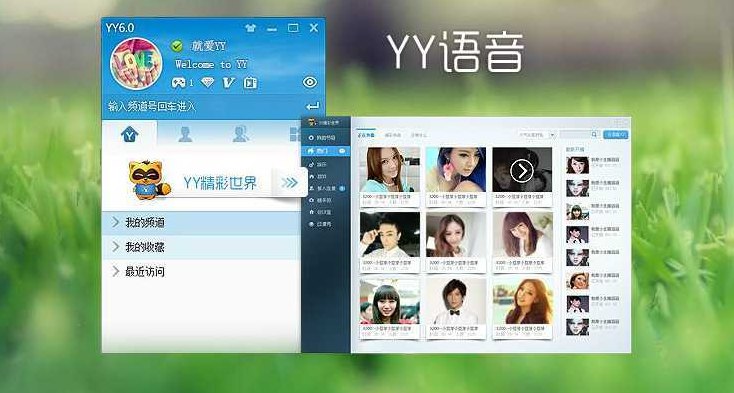Click the triple-arrow button on the banner
734x393 pixels.
[x=289, y=182]
